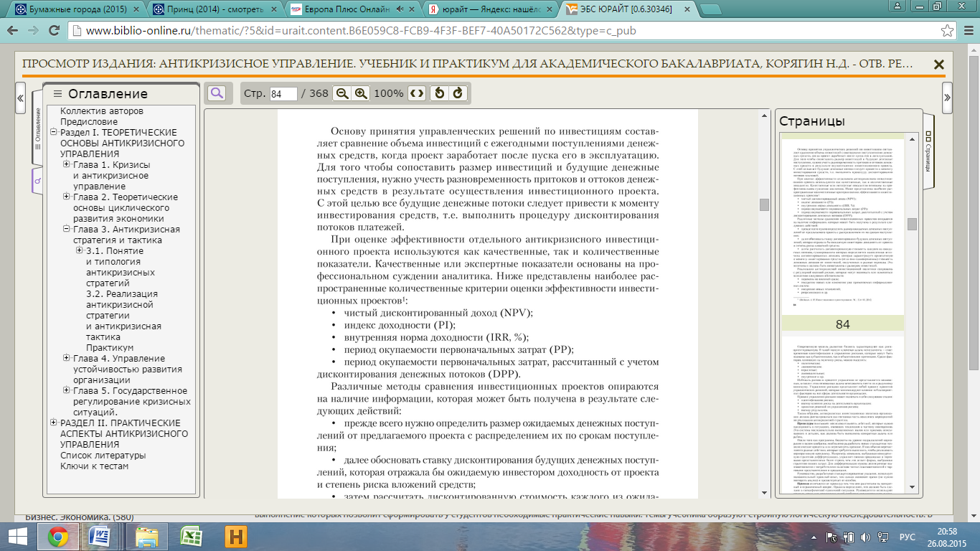Open Список литературы in contents
The image size is (980, 551).
click(103, 456)
